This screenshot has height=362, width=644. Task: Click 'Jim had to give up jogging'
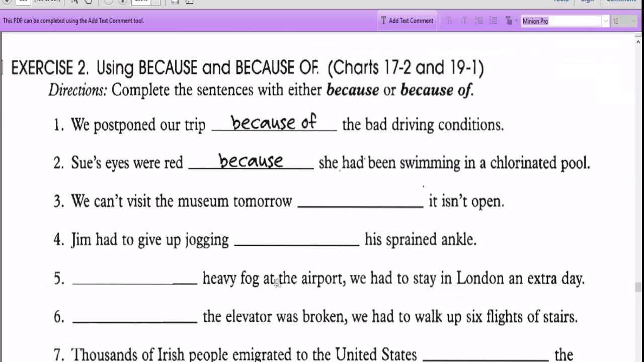(150, 240)
